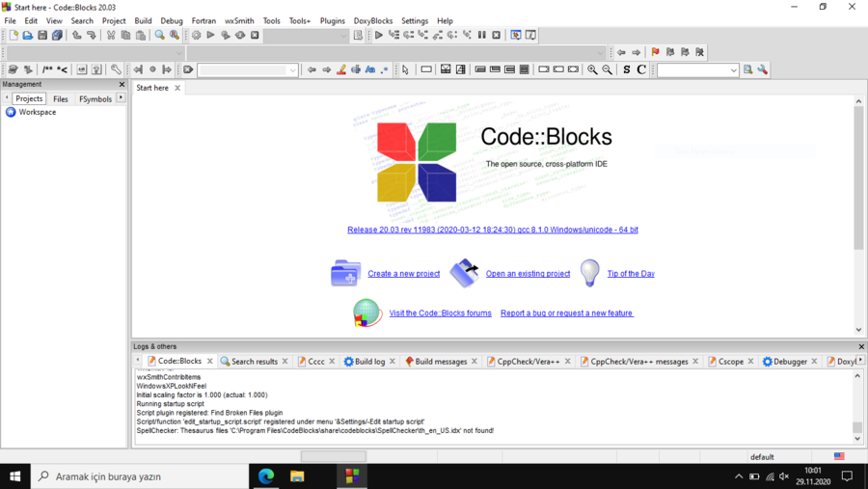Switch to the Search results tab

254,361
